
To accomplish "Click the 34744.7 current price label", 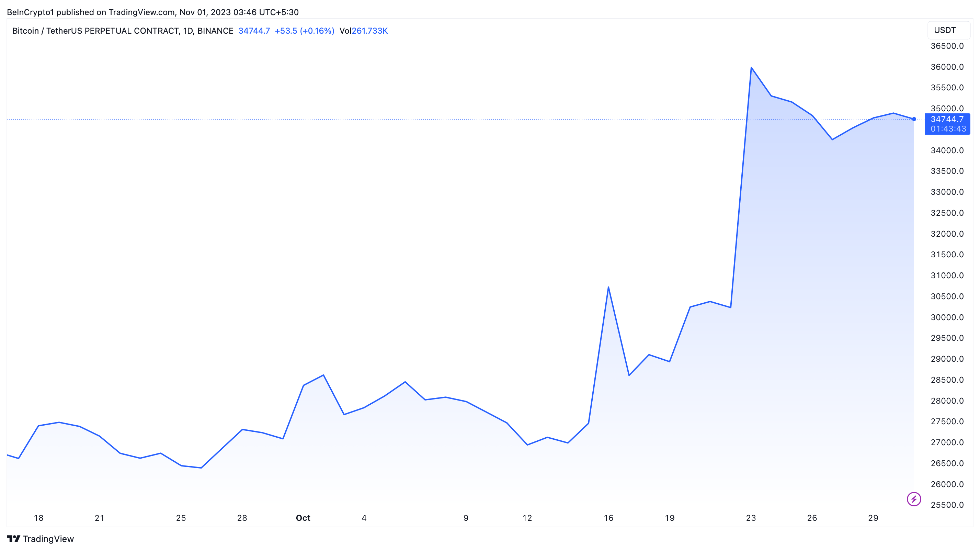I will click(947, 119).
